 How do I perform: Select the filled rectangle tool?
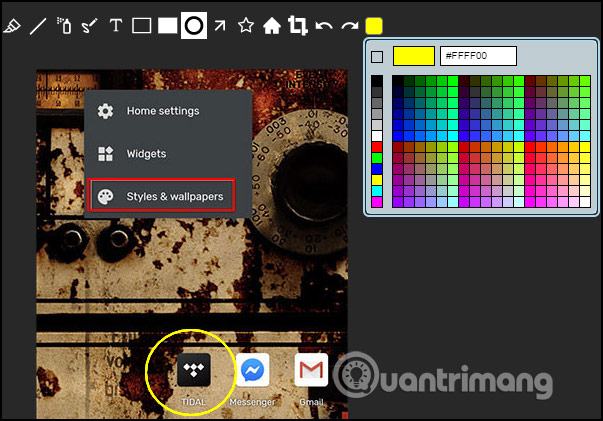(x=168, y=26)
